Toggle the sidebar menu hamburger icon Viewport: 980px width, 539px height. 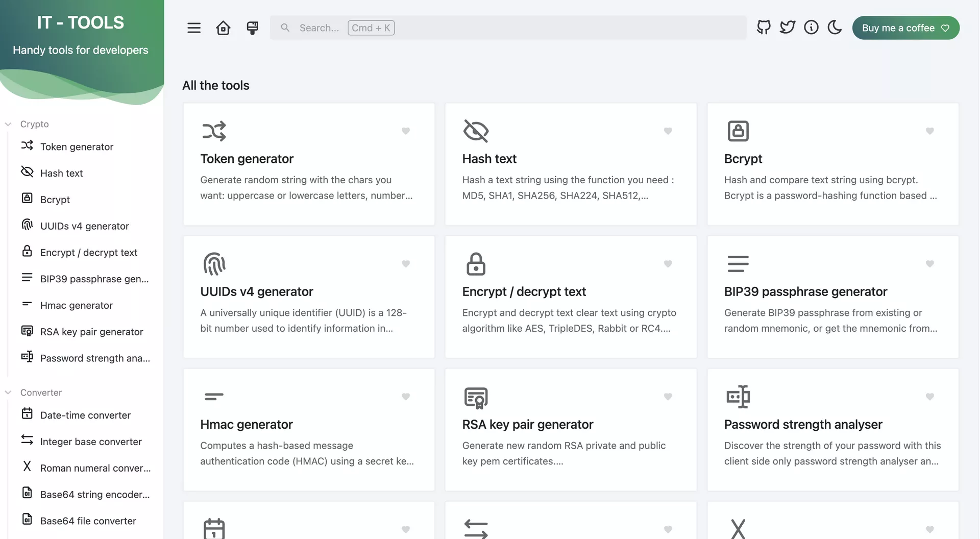pyautogui.click(x=194, y=28)
